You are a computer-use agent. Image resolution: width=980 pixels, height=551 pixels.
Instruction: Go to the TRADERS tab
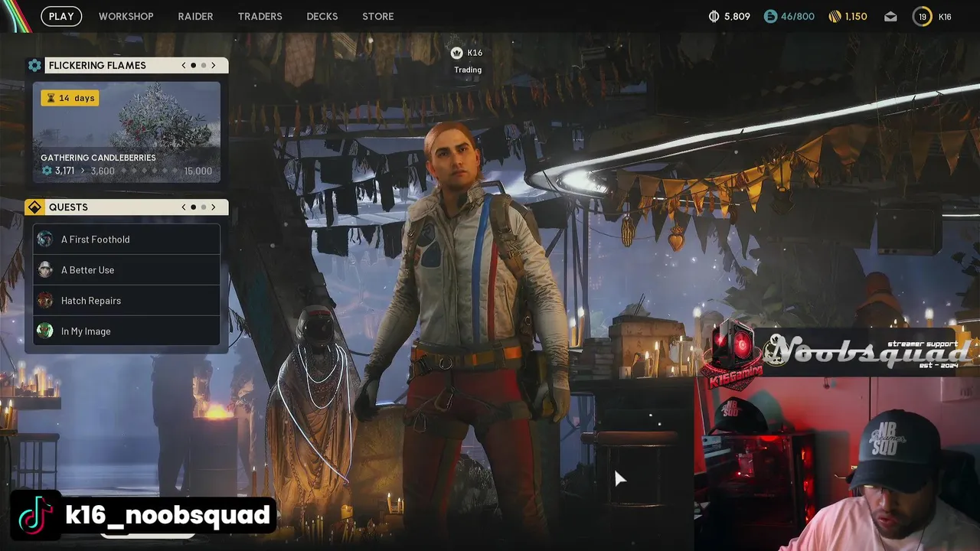(260, 16)
